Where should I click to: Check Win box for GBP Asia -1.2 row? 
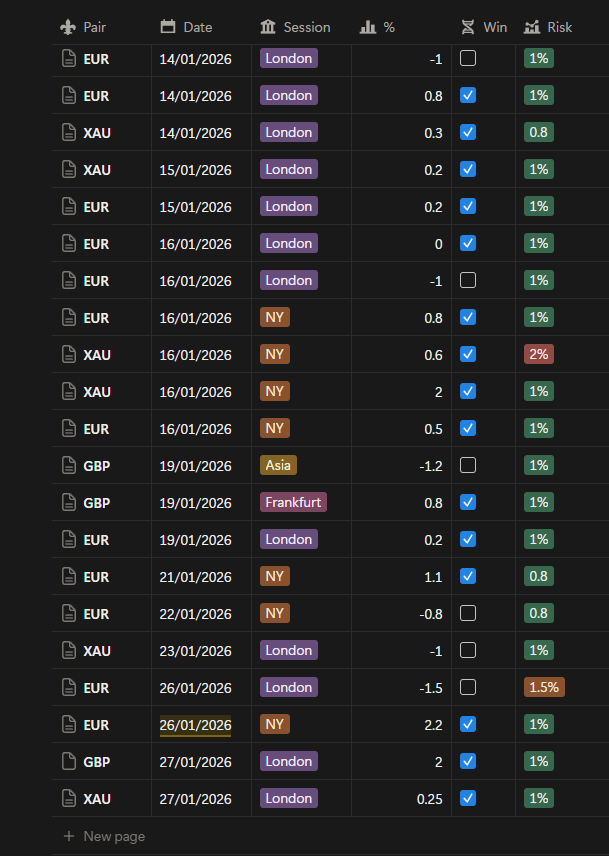click(x=468, y=465)
